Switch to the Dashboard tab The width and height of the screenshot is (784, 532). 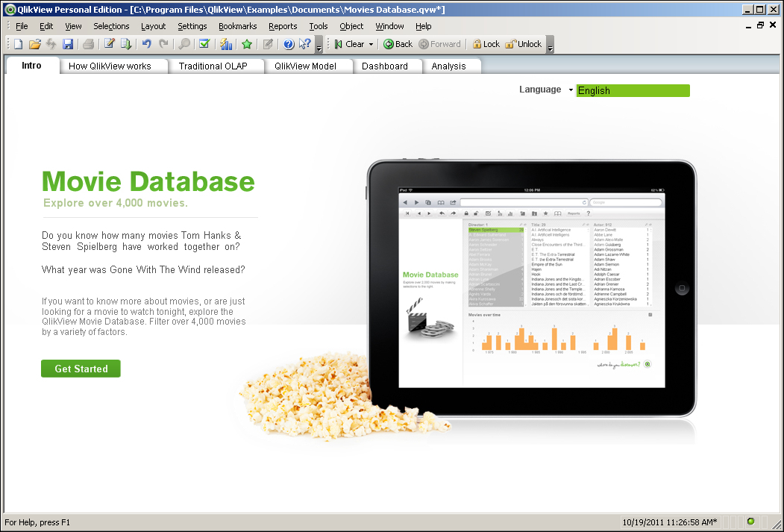coord(387,66)
